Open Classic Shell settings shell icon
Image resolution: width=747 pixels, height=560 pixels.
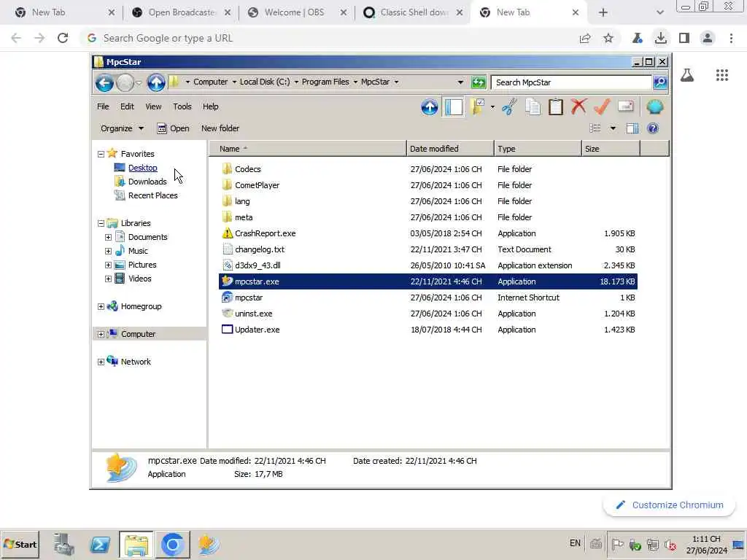(655, 106)
